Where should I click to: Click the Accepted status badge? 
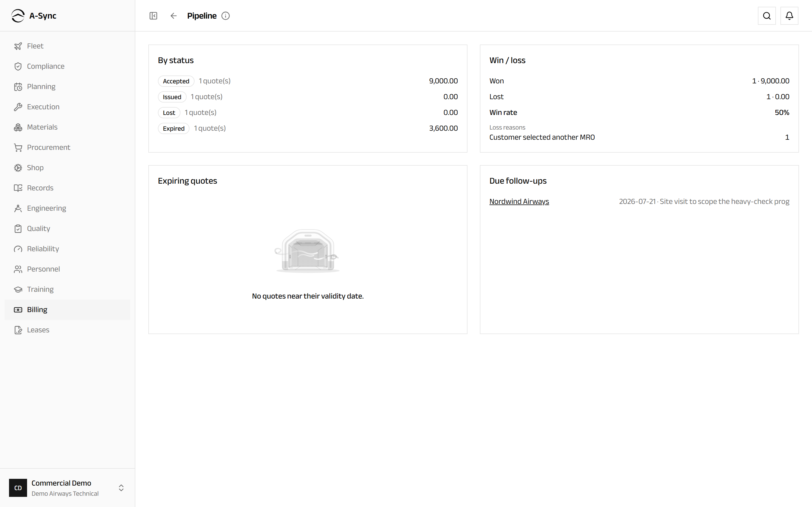point(176,81)
